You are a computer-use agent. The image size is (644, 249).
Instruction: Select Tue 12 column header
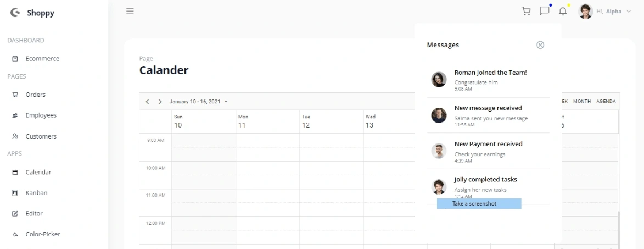pos(332,121)
